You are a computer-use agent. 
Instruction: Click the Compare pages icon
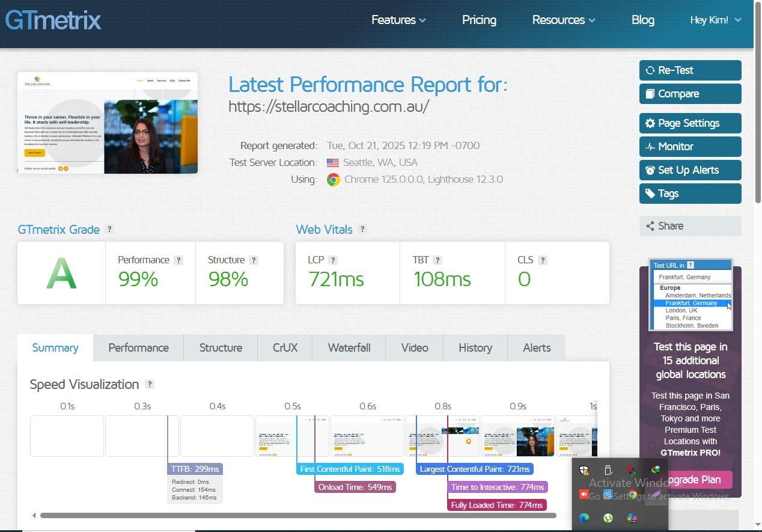tap(650, 94)
